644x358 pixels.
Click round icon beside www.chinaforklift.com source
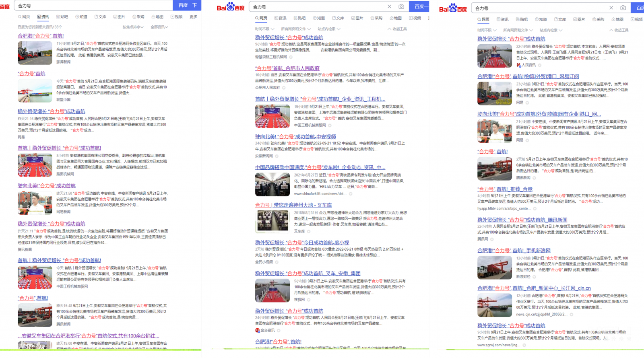click(x=351, y=194)
